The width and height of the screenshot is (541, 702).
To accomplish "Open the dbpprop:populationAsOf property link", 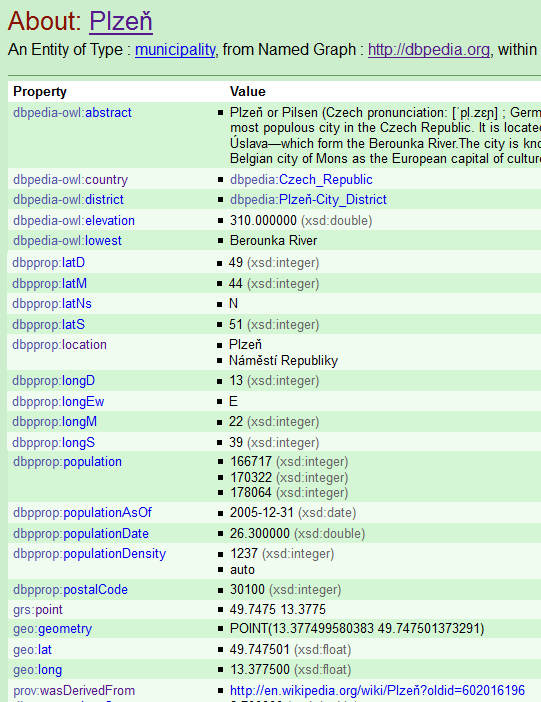I will [82, 513].
